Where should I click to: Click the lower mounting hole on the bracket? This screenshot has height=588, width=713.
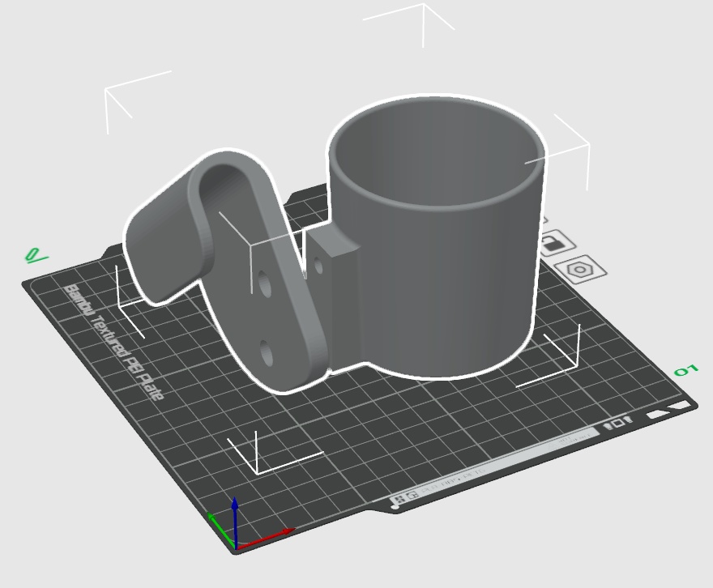point(267,352)
